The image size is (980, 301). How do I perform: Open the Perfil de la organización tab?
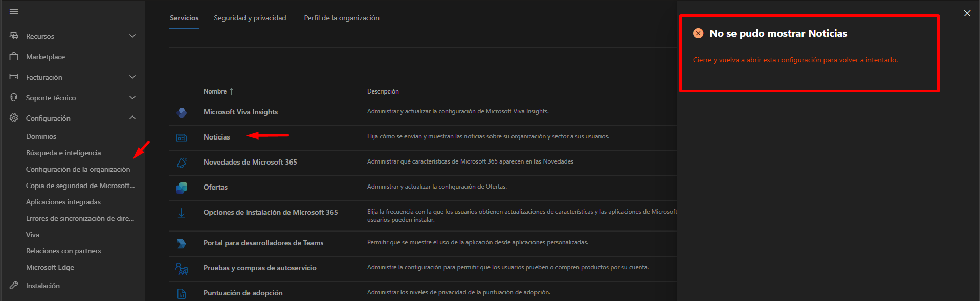[x=342, y=18]
